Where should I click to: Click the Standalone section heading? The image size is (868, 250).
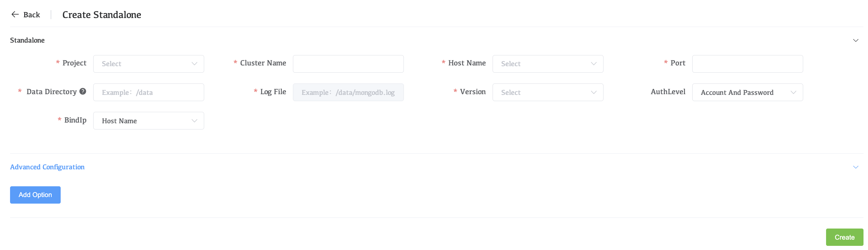[x=27, y=41]
